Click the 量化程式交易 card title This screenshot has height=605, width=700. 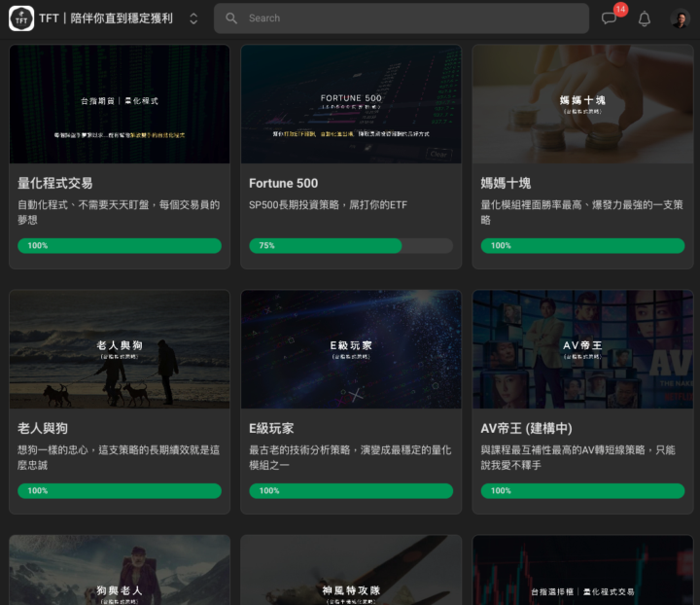pos(54,183)
